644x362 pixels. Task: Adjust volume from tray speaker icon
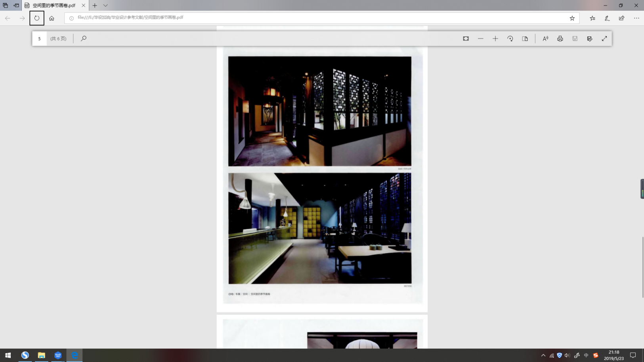click(567, 355)
